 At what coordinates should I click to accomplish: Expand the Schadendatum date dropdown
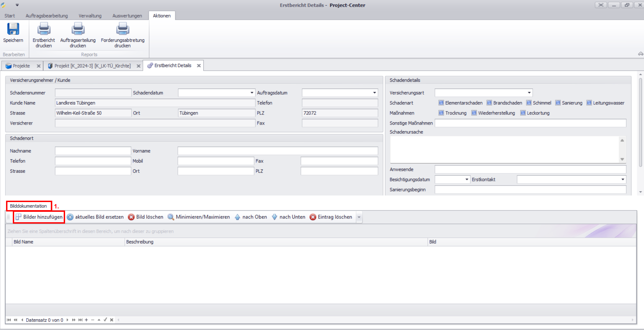252,93
